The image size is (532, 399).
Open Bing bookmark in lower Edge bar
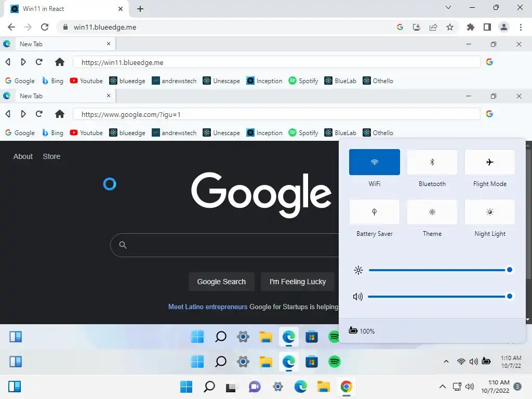coord(52,132)
